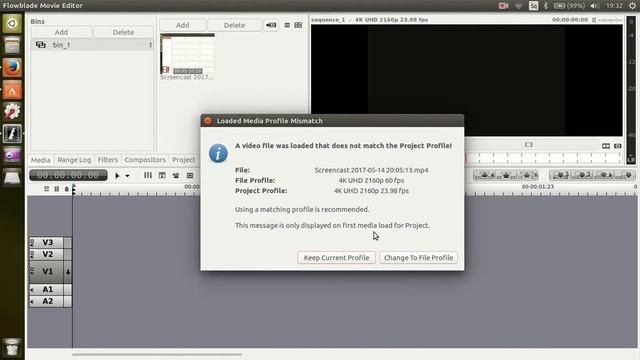This screenshot has width=640, height=360.
Task: Delete the selected media file
Action: tap(234, 25)
